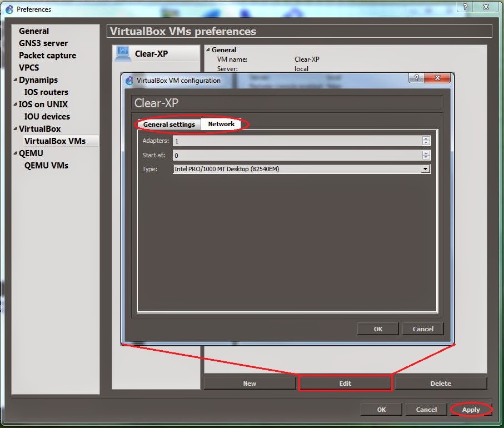Open VPCS preferences
This screenshot has height=428, width=504.
click(29, 67)
